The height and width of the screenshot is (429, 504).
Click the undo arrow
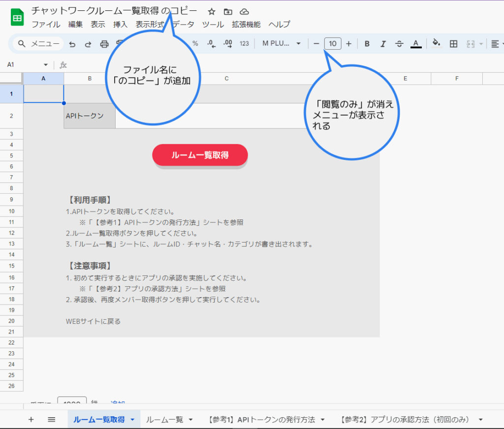click(x=72, y=44)
